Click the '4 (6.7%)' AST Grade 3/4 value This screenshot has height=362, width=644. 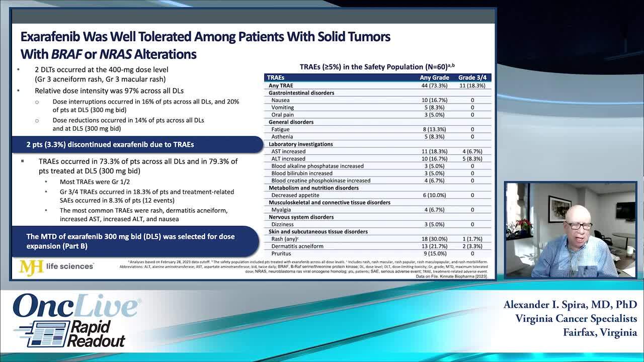(x=472, y=151)
